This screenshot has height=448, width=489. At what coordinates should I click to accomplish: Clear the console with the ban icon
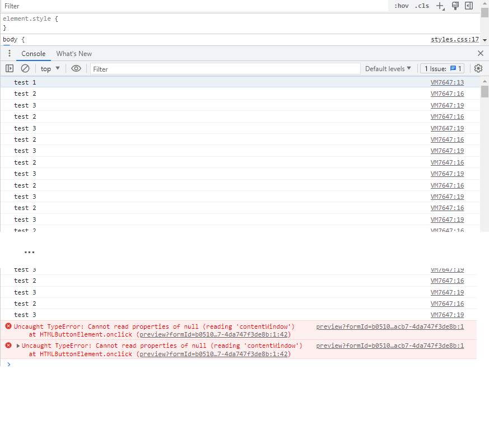[25, 68]
